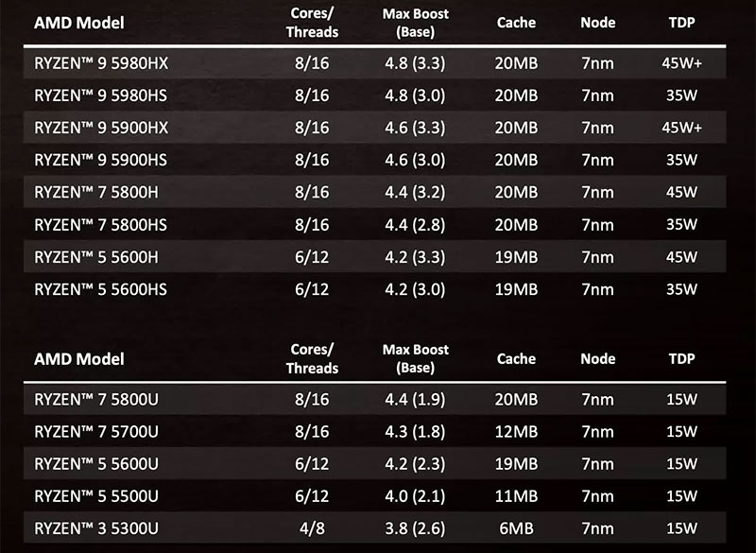756x553 pixels.
Task: Select the RYZEN 7 5800U model name
Action: click(x=96, y=399)
